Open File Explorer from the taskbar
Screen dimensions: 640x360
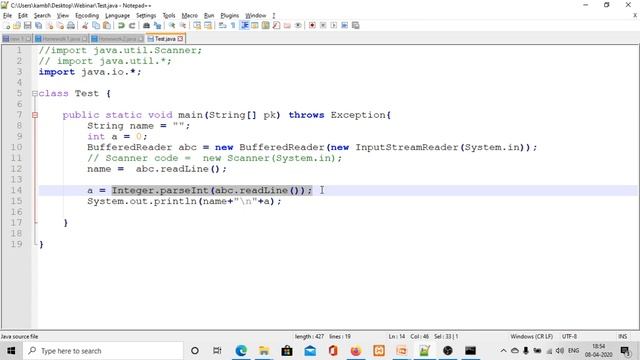pyautogui.click(x=264, y=351)
